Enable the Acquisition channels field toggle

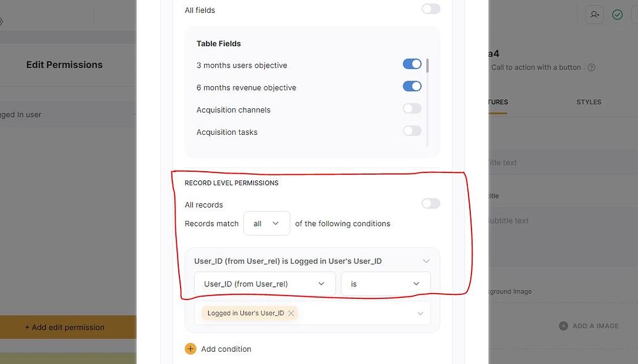[x=411, y=108]
